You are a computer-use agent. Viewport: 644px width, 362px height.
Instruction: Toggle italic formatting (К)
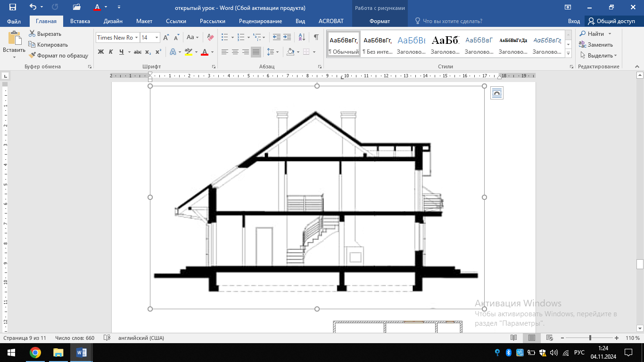pos(111,52)
